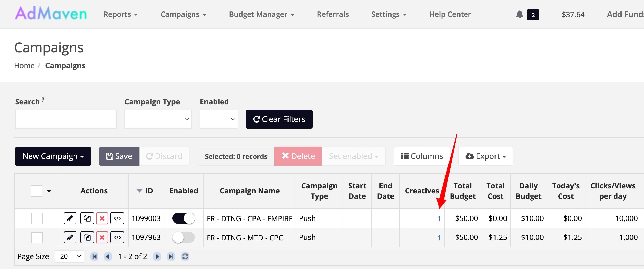Click the duplicate icon for campaign 1097963
Viewport: 644px width, 269px height.
pyautogui.click(x=87, y=237)
